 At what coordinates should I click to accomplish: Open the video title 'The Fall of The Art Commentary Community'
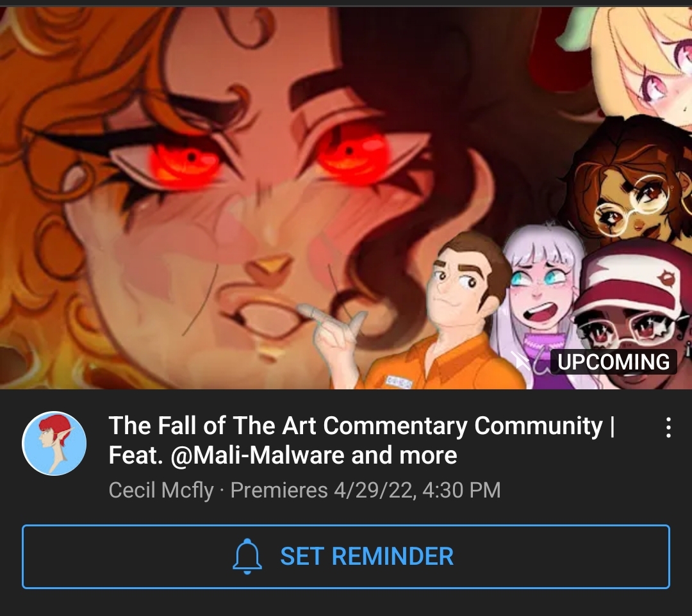pyautogui.click(x=355, y=426)
